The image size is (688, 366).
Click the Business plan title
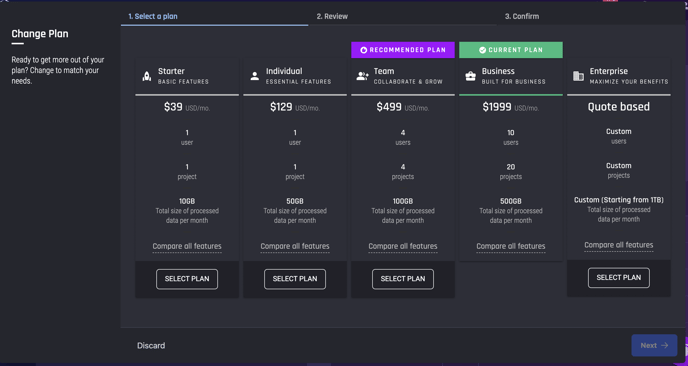tap(498, 71)
